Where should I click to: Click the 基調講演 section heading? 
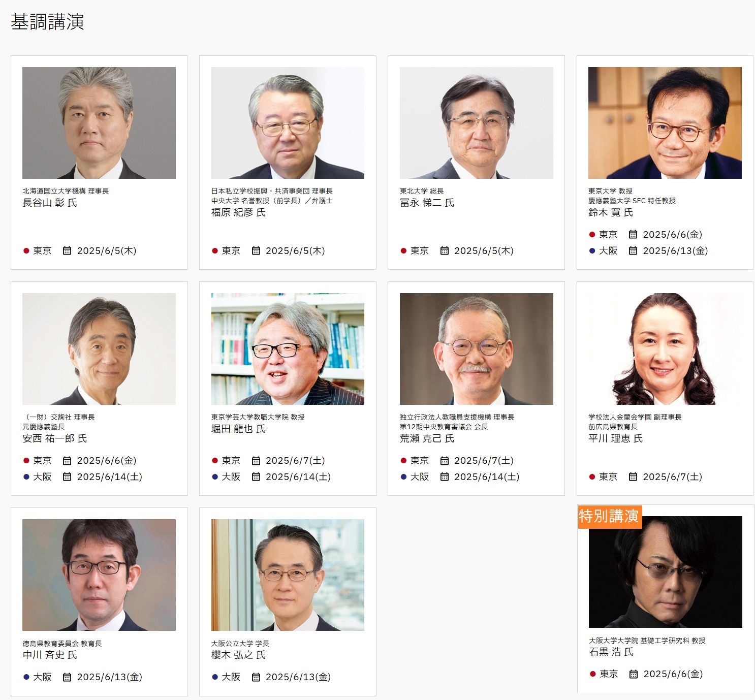tap(47, 22)
